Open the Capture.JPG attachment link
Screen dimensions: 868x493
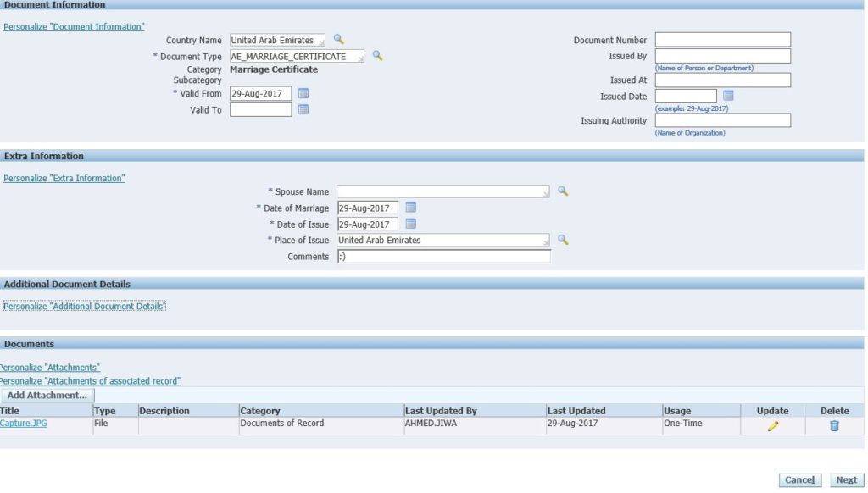[22, 424]
